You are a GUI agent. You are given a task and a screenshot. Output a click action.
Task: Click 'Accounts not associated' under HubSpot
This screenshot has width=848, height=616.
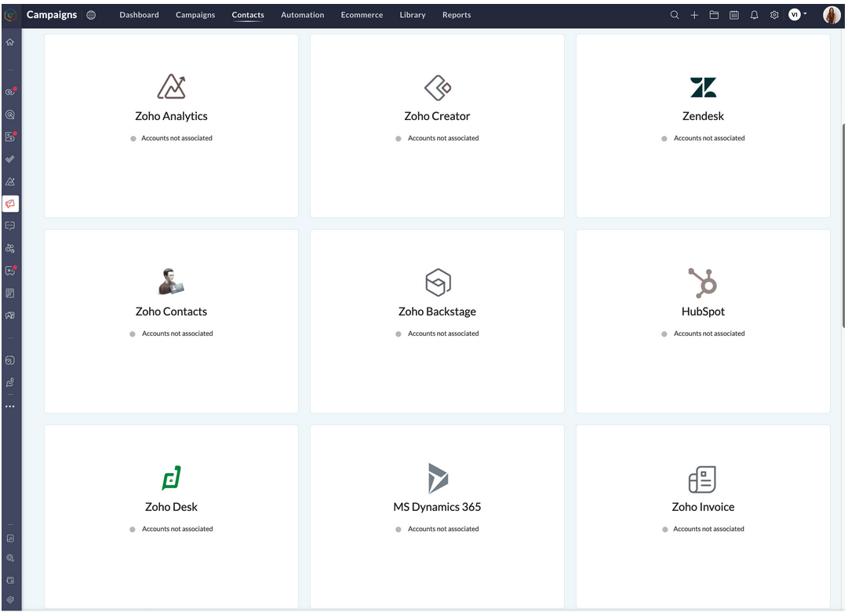(709, 334)
